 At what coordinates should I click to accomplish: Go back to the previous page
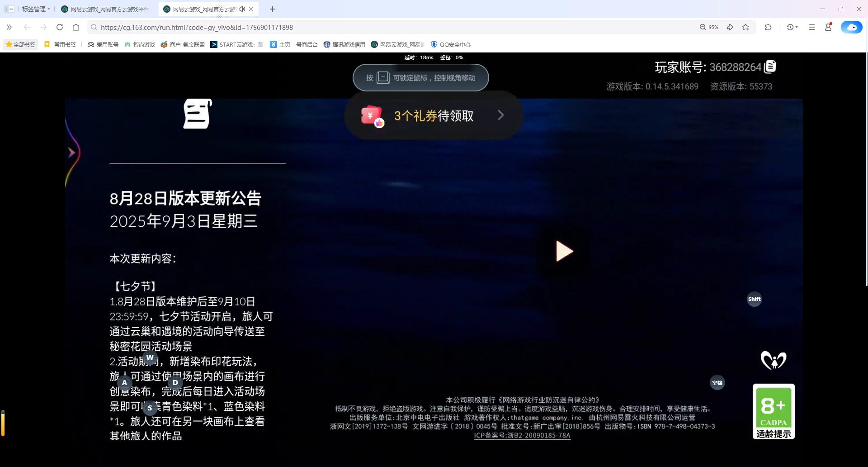27,27
